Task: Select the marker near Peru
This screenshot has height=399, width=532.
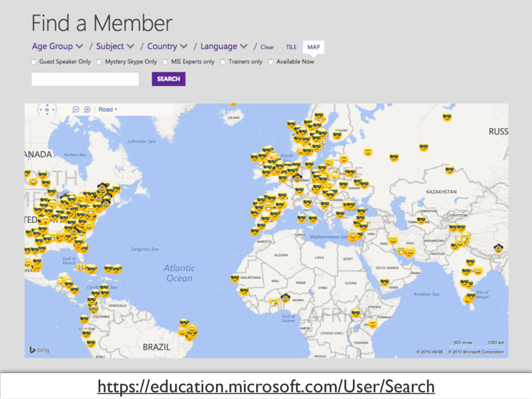Action: pyautogui.click(x=91, y=343)
